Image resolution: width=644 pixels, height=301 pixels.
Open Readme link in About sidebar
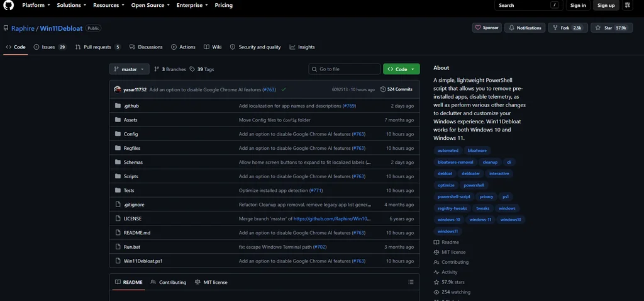coord(447,242)
